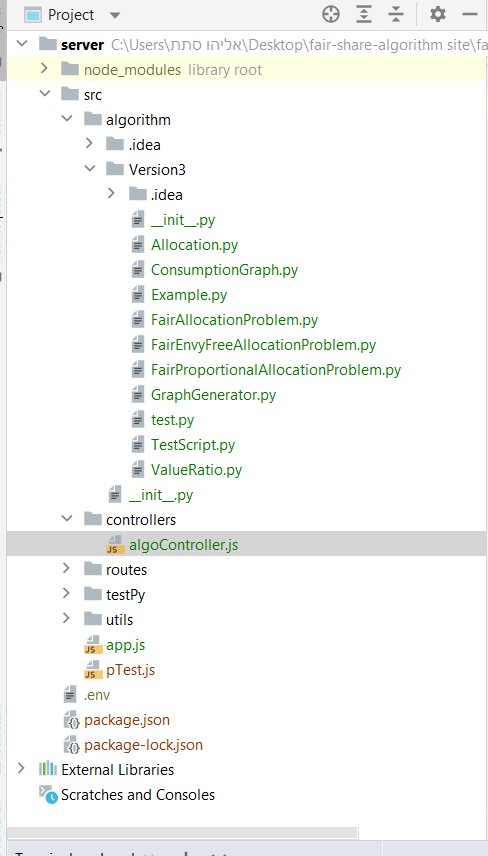Click the package.json file icon
The height and width of the screenshot is (856, 488).
[x=72, y=720]
